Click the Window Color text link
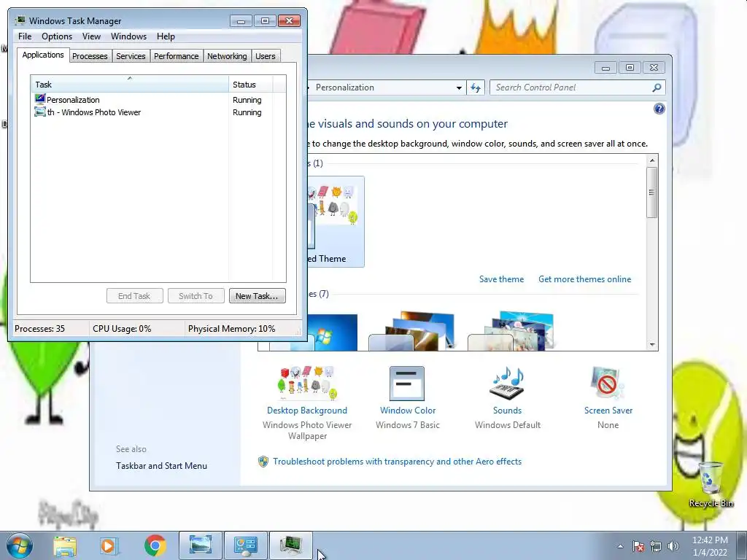Image resolution: width=747 pixels, height=560 pixels. click(x=407, y=411)
